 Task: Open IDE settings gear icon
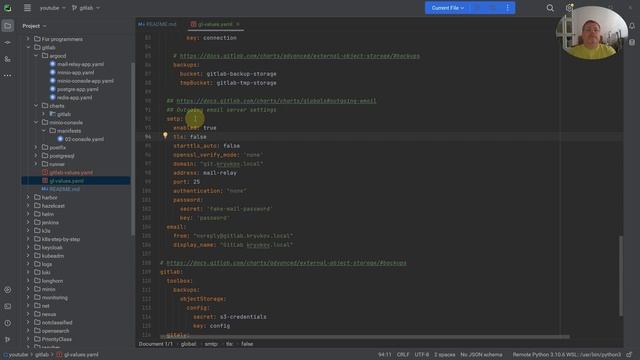pyautogui.click(x=569, y=8)
